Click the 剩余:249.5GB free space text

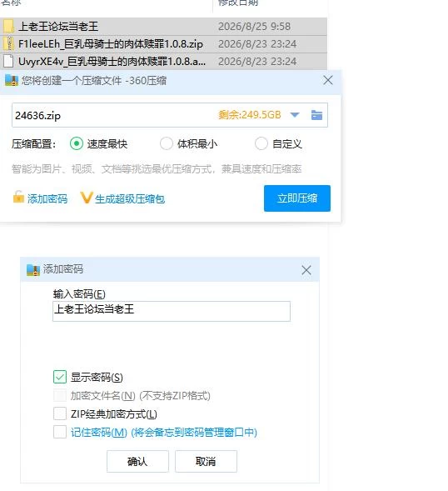coord(249,115)
